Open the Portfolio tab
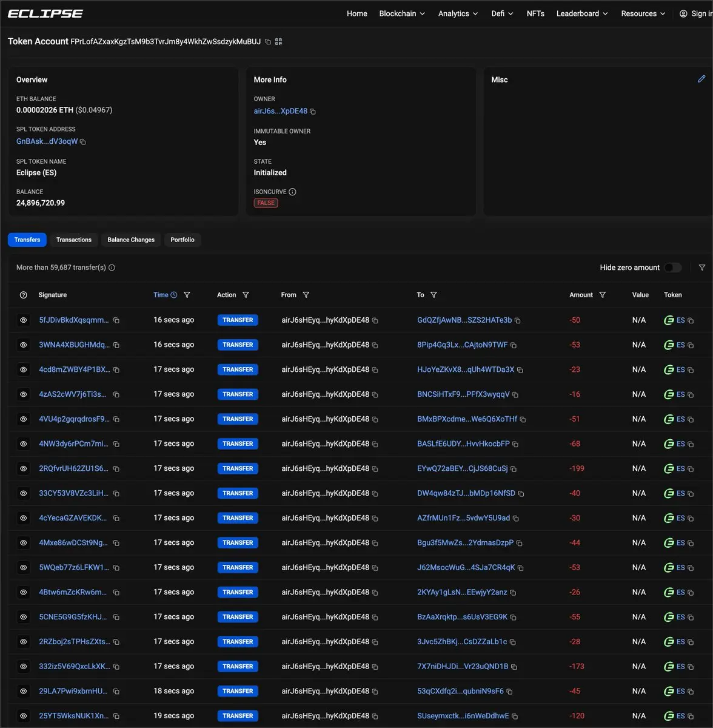The height and width of the screenshot is (728, 713). pyautogui.click(x=182, y=240)
